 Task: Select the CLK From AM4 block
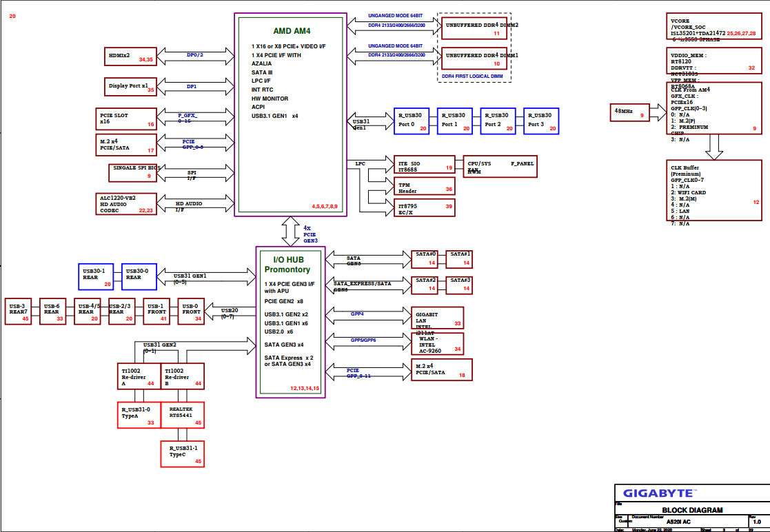(713, 108)
